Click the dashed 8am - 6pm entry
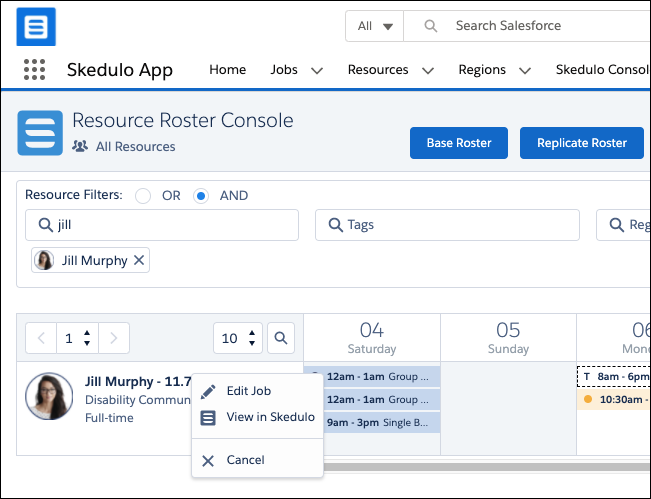 614,377
